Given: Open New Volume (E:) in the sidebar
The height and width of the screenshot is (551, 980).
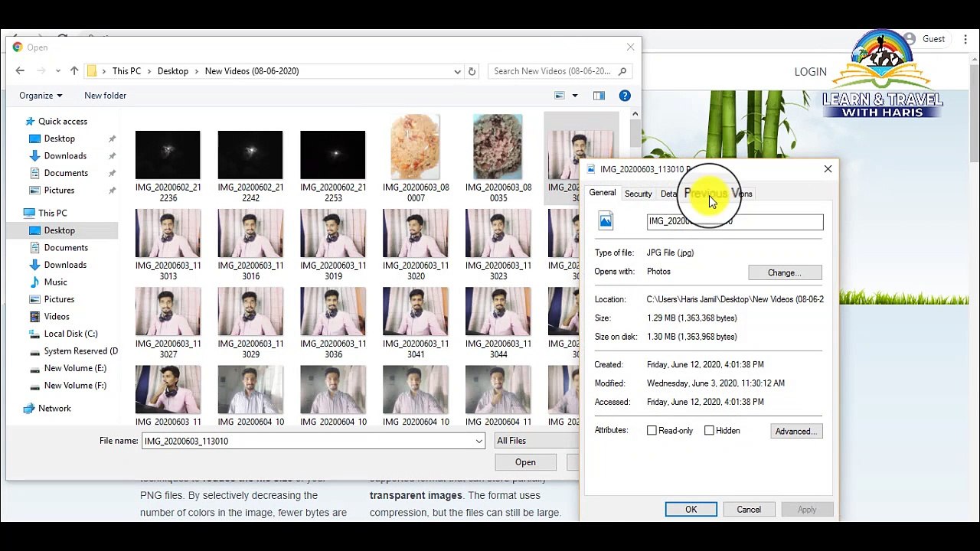Looking at the screenshot, I should tap(75, 368).
